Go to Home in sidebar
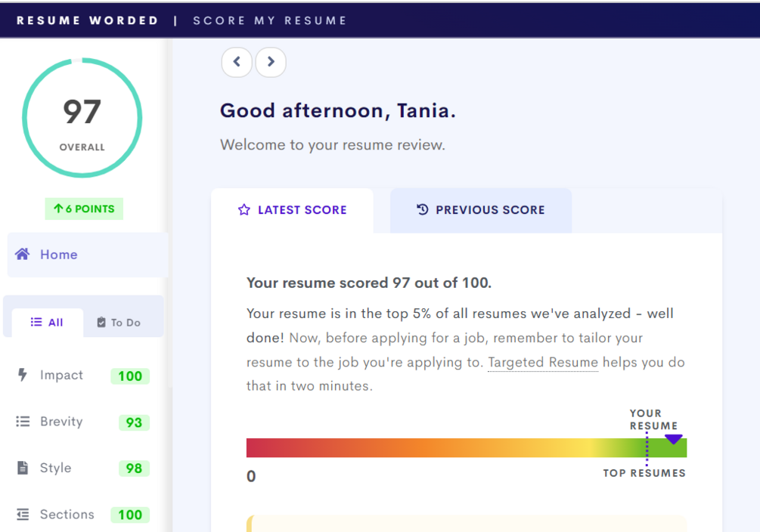Viewport: 760px width, 532px height. click(88, 255)
